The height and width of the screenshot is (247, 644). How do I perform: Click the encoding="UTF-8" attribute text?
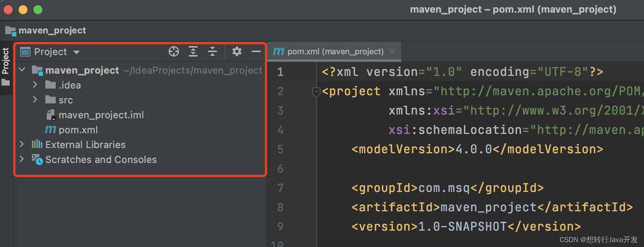(x=529, y=72)
